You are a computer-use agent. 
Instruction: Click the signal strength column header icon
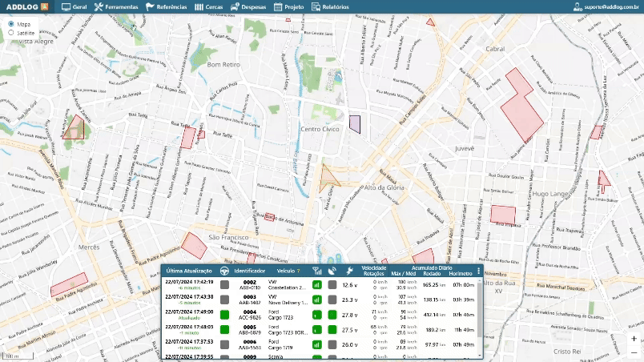316,271
